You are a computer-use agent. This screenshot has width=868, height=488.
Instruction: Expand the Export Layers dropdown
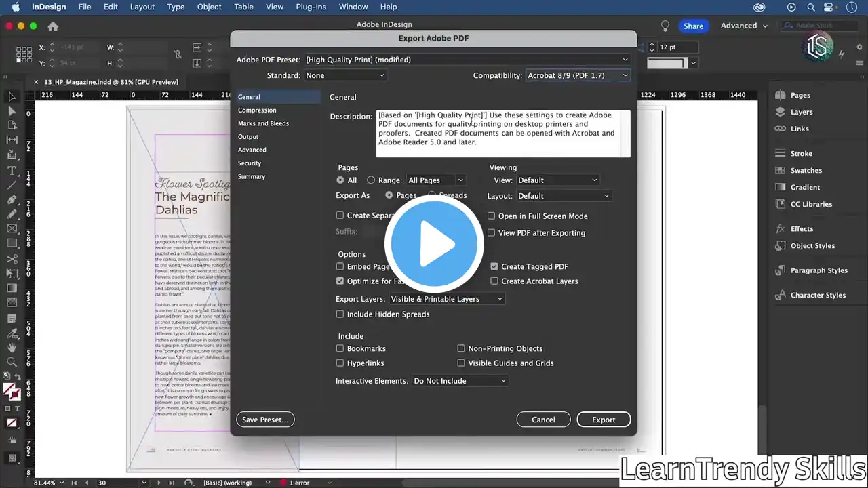pos(447,299)
